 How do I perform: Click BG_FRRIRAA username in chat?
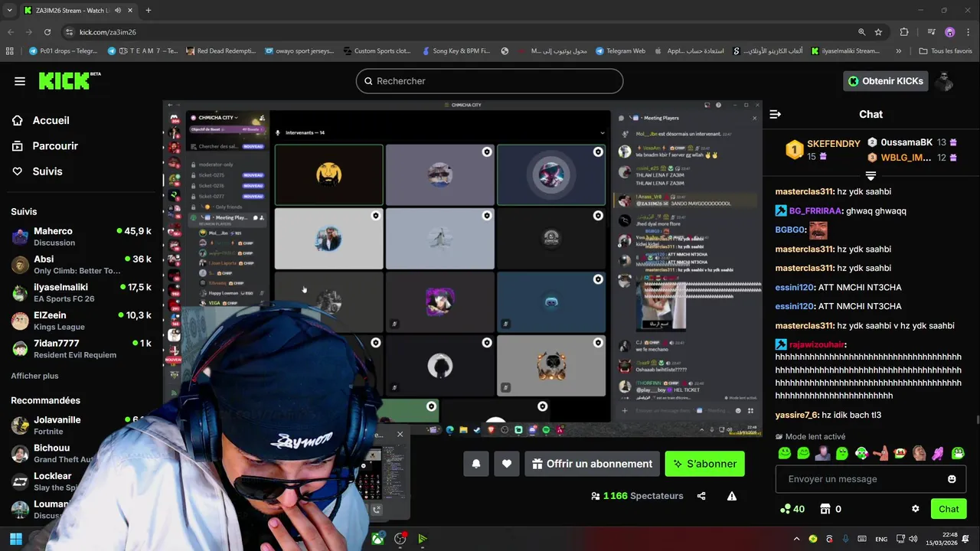coord(815,210)
